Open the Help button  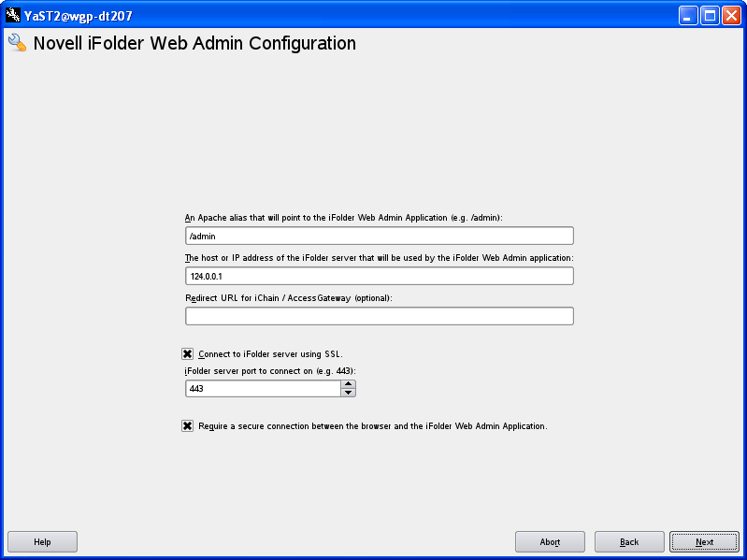click(x=42, y=542)
